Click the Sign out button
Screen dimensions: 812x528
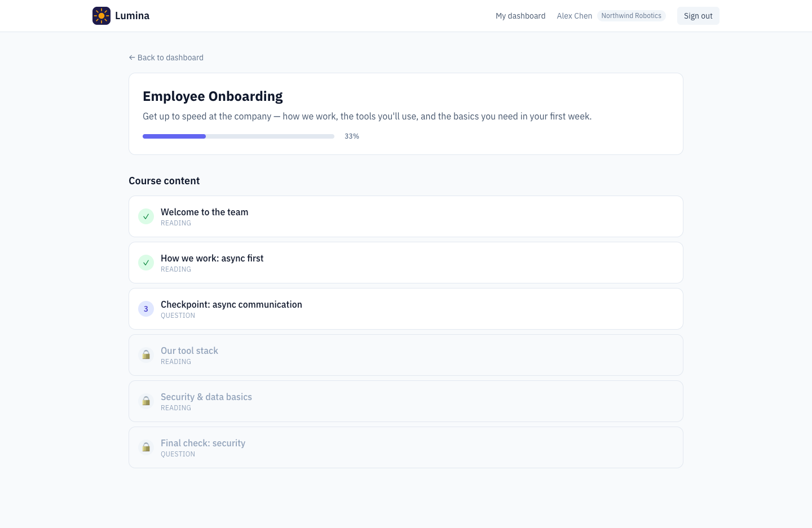pos(698,16)
